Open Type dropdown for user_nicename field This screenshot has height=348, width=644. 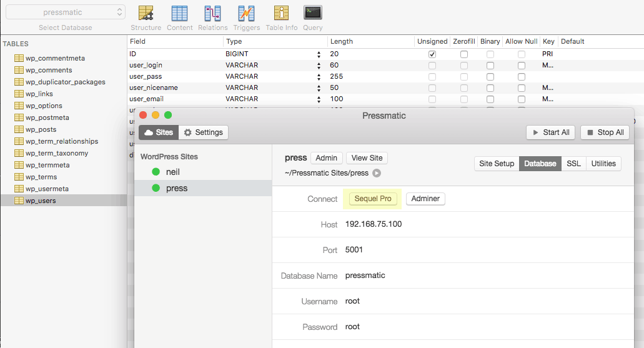pos(319,88)
